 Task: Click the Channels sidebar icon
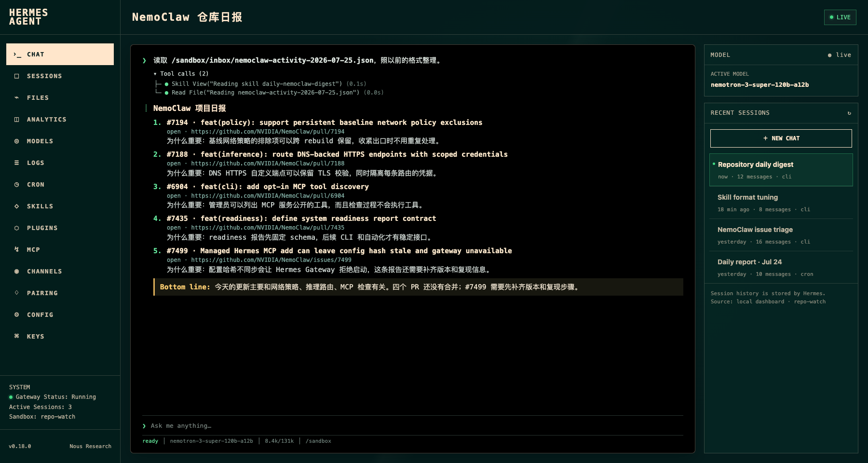17,272
